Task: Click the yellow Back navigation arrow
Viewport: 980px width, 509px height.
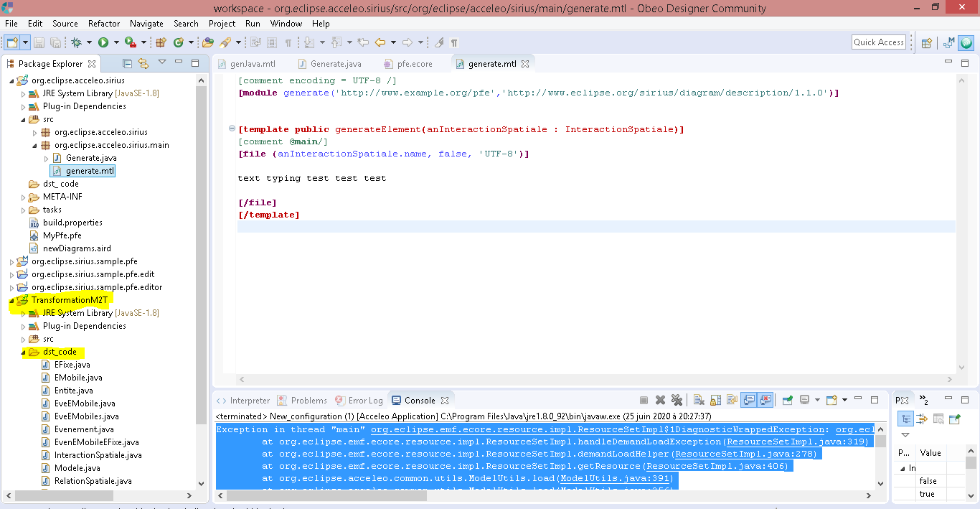Action: coord(380,42)
